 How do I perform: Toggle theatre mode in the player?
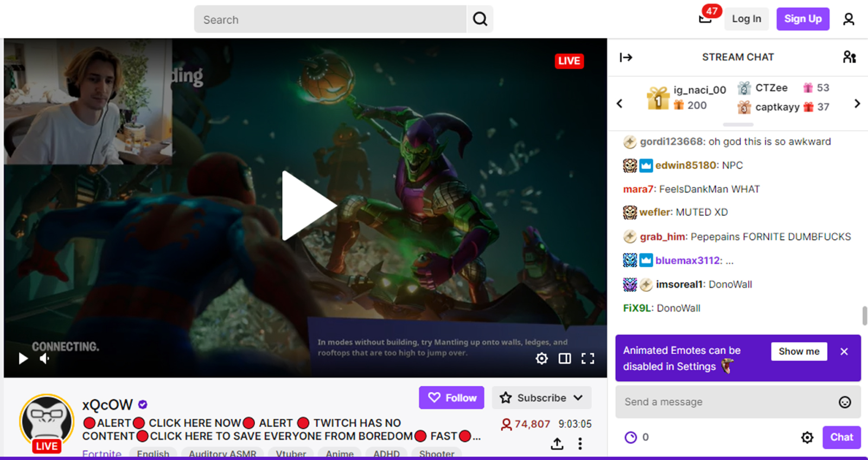pyautogui.click(x=565, y=359)
